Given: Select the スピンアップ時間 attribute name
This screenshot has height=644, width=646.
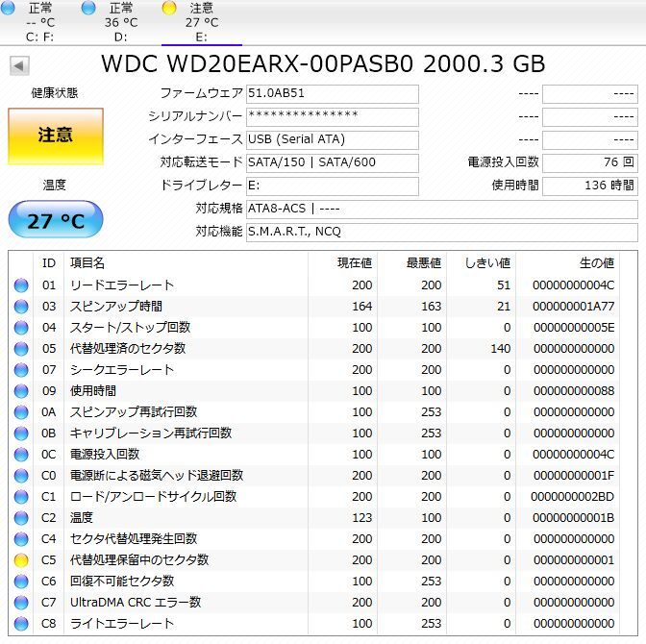Looking at the screenshot, I should pos(116,307).
